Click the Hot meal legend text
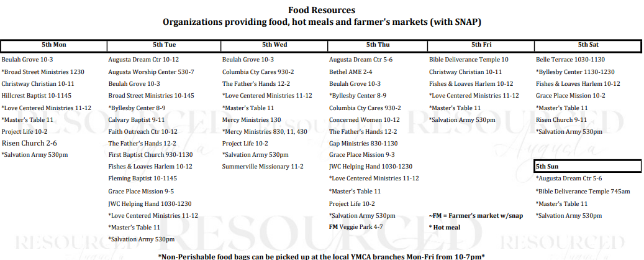The width and height of the screenshot is (644, 260). (x=445, y=227)
